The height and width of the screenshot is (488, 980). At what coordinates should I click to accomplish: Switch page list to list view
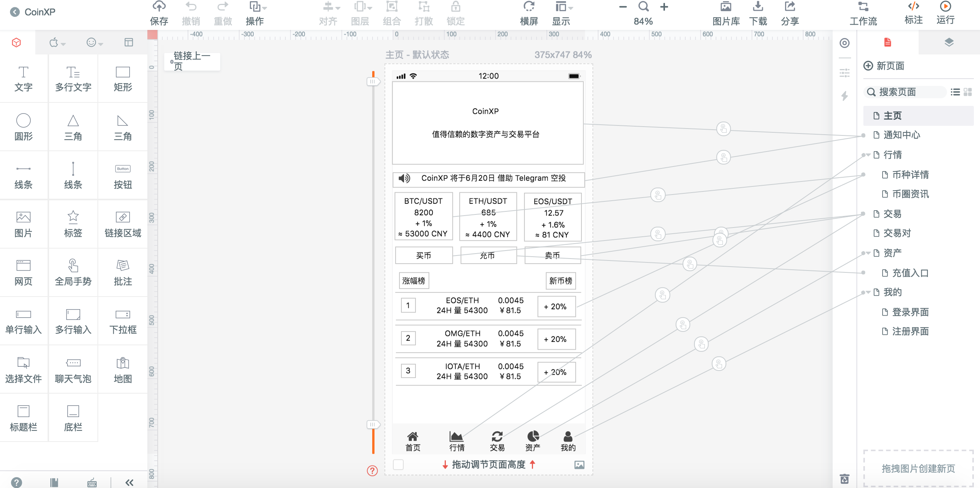tap(955, 92)
